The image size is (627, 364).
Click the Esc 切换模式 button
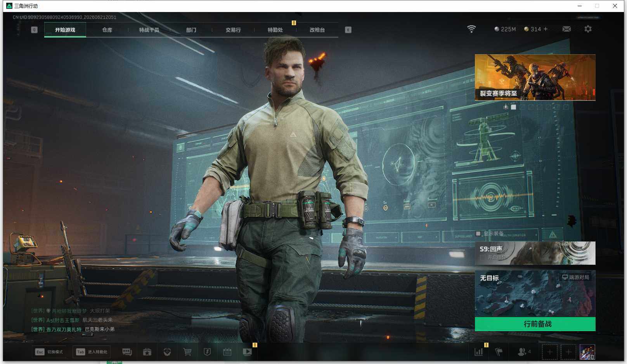tap(49, 352)
